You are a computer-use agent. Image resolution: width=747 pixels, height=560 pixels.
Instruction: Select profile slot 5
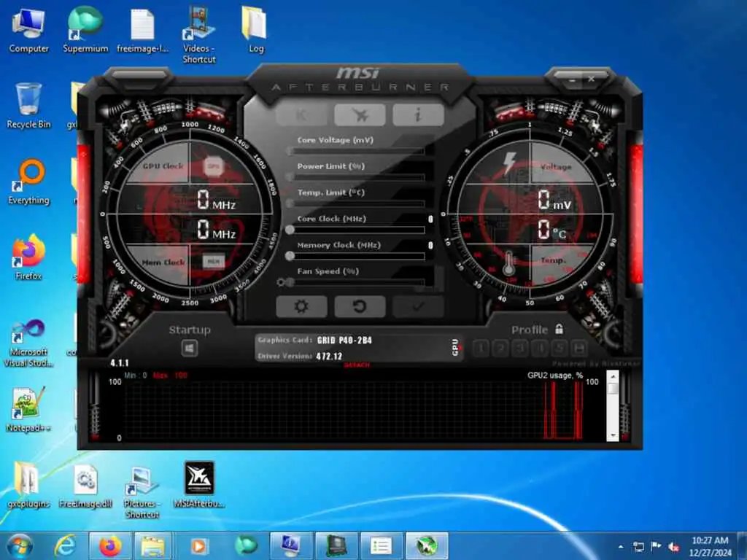coord(559,349)
